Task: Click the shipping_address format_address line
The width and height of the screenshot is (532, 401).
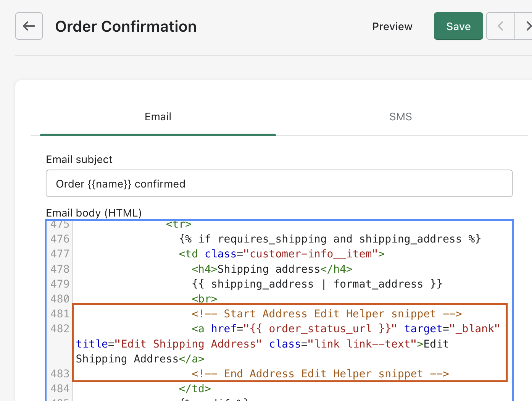Action: (x=317, y=284)
